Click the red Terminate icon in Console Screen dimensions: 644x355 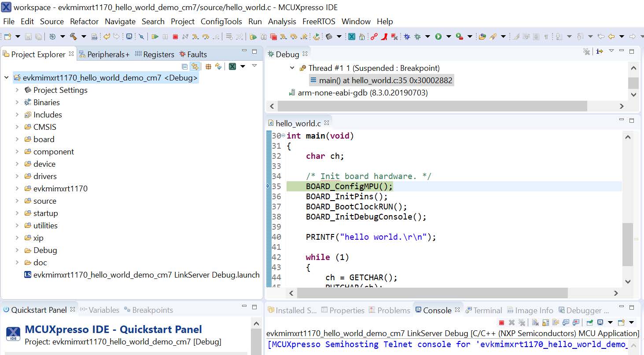(x=501, y=322)
